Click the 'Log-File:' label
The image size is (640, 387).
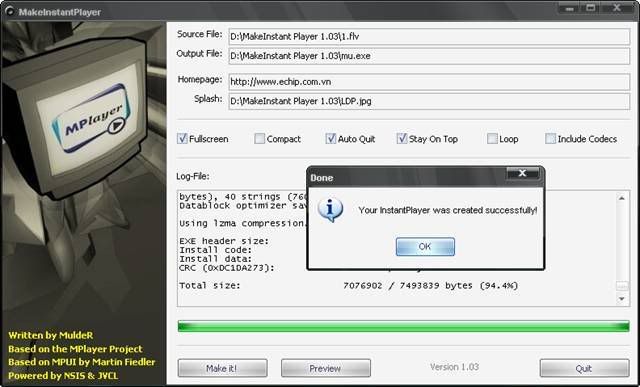point(193,176)
